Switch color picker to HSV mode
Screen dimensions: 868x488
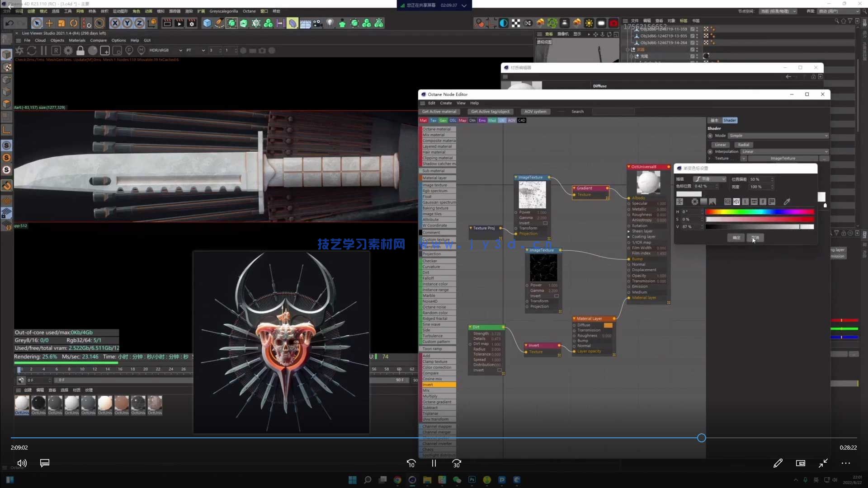(736, 202)
